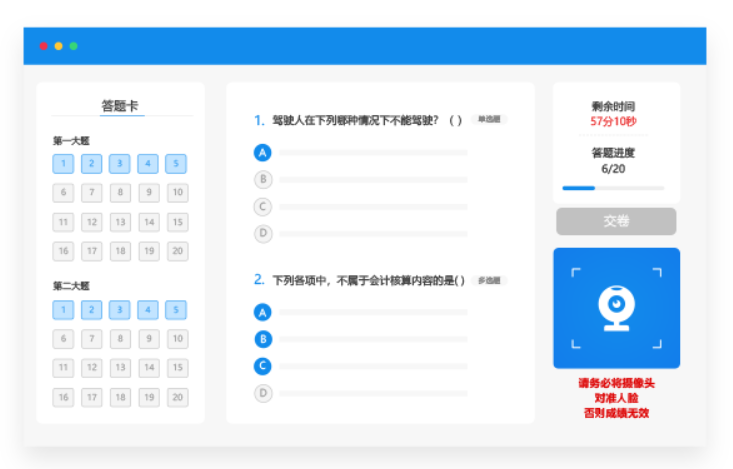The height and width of the screenshot is (469, 733).
Task: Choose option B for question 1
Action: tap(263, 180)
